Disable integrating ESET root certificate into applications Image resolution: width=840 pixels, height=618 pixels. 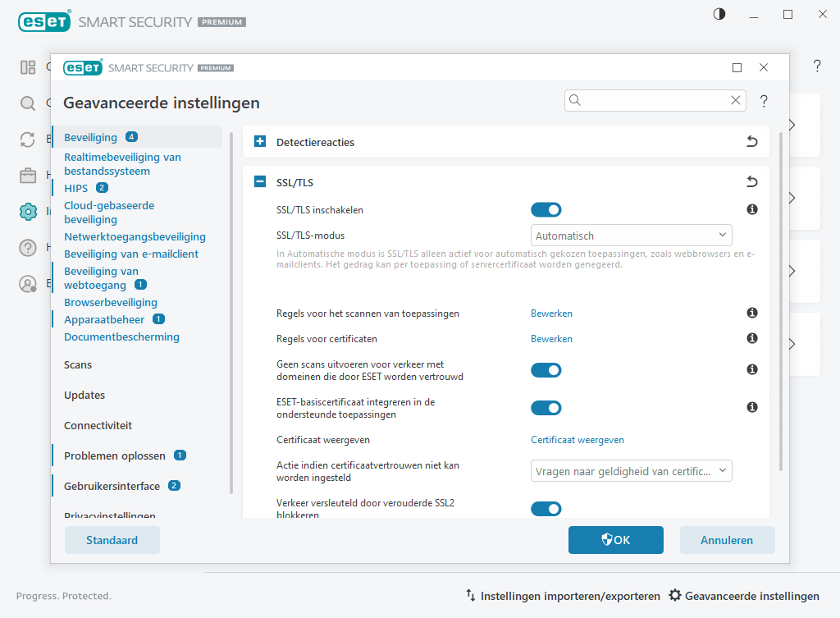click(546, 407)
